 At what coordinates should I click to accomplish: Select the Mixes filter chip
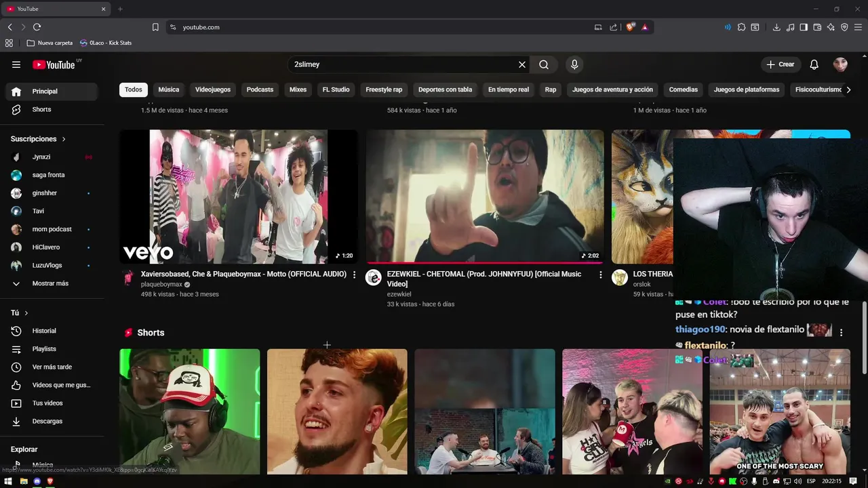click(298, 89)
